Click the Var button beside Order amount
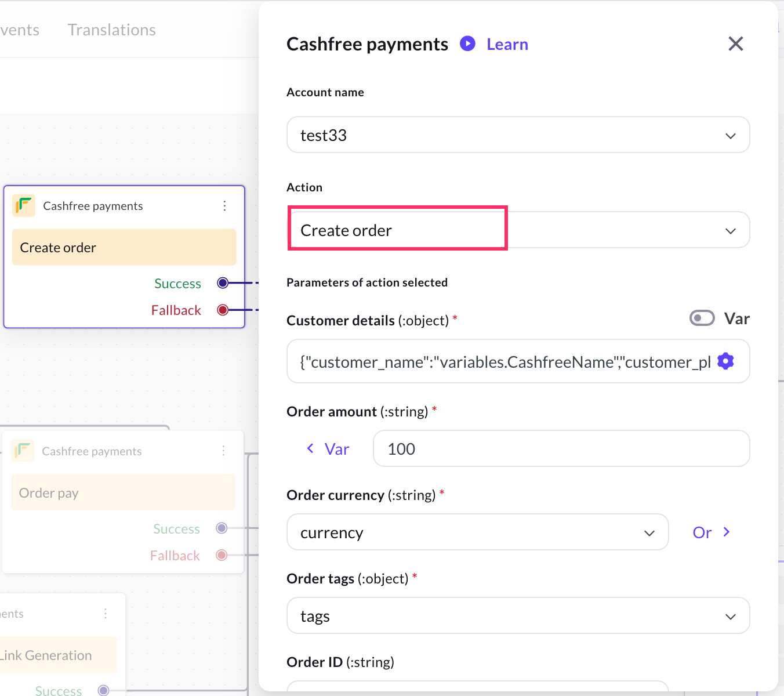The image size is (784, 696). [328, 449]
